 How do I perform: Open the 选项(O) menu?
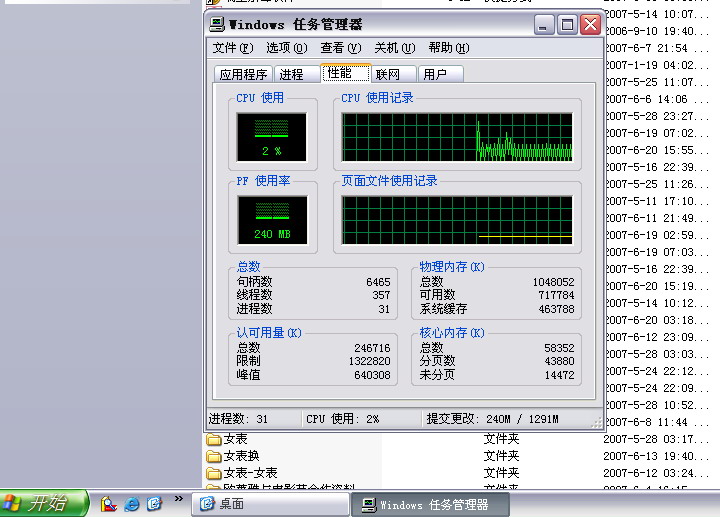pyautogui.click(x=287, y=48)
